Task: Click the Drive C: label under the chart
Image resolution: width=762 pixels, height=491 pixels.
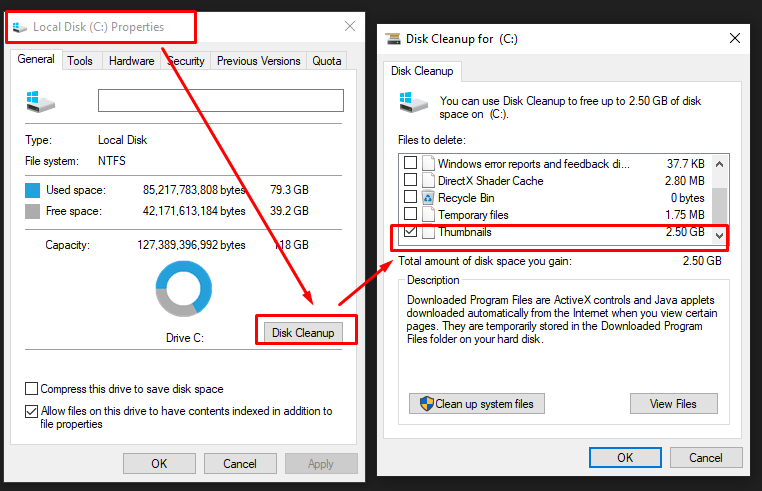Action: click(x=185, y=338)
